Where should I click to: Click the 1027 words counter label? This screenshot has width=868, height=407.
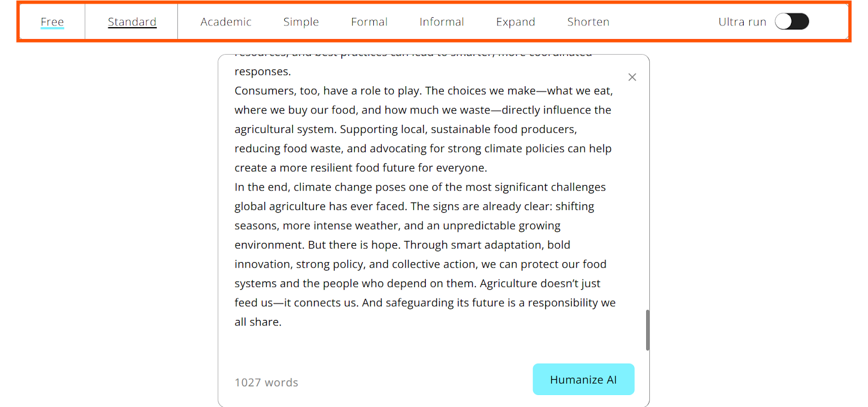coord(266,383)
